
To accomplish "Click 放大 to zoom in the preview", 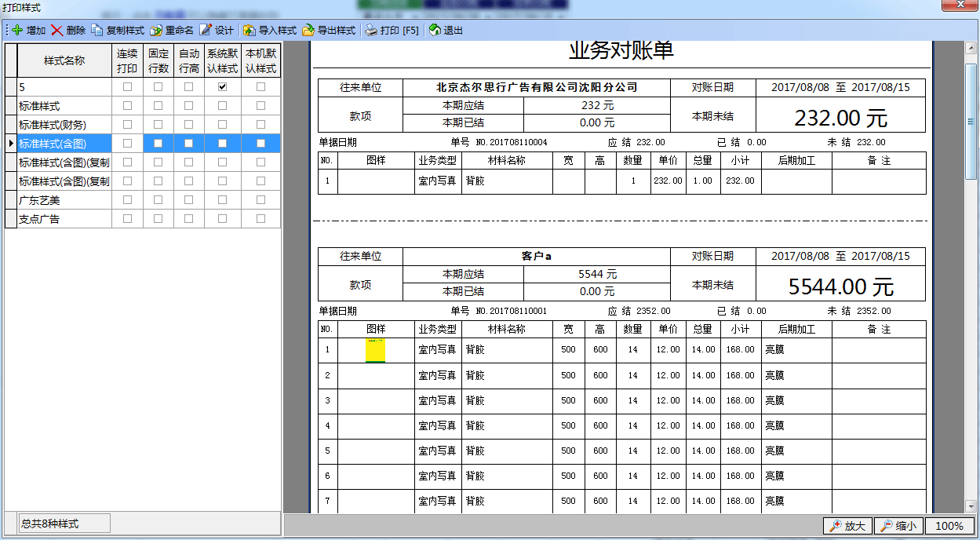I will pos(847,526).
